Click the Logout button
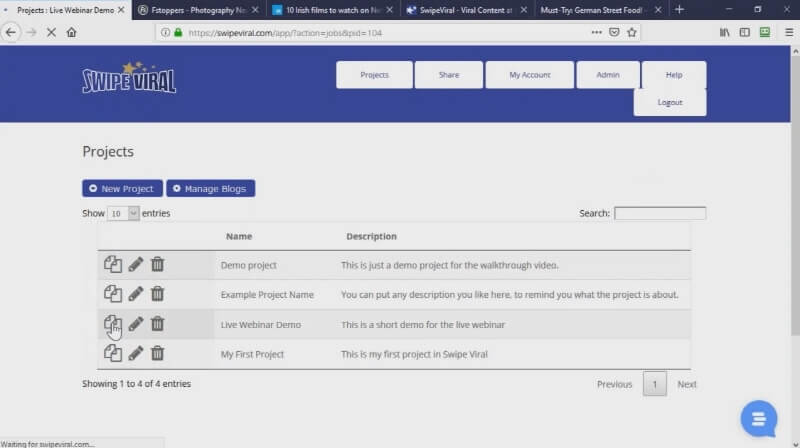This screenshot has height=448, width=800. 670,102
